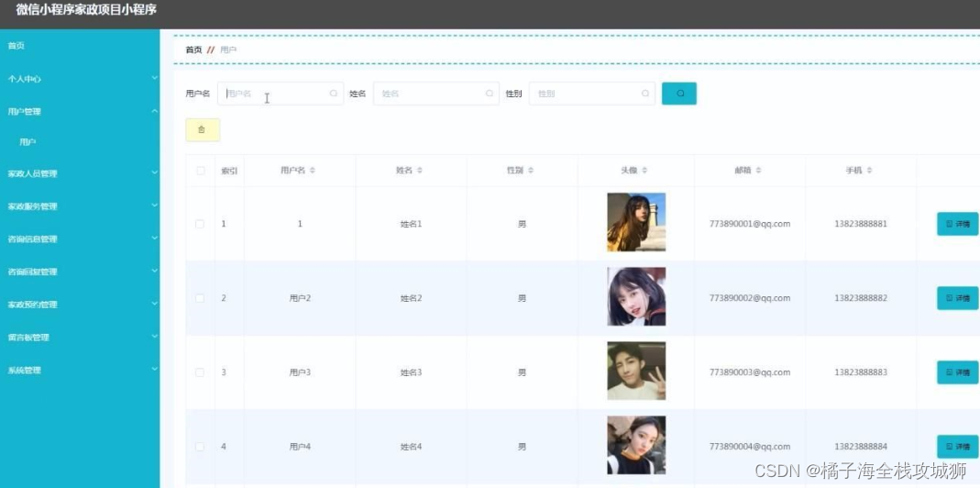Click email 773890003@qq.com
The image size is (980, 488).
(x=750, y=372)
